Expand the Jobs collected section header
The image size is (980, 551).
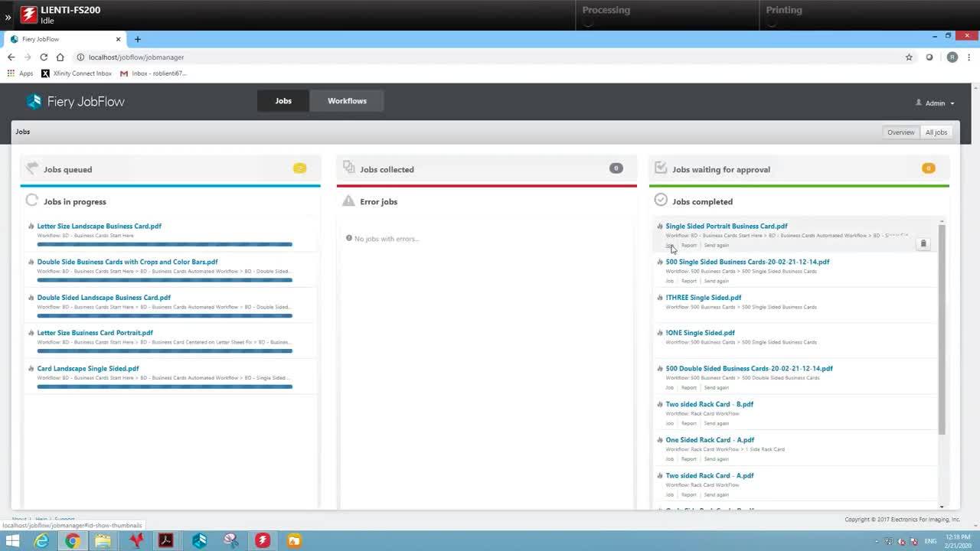[387, 170]
